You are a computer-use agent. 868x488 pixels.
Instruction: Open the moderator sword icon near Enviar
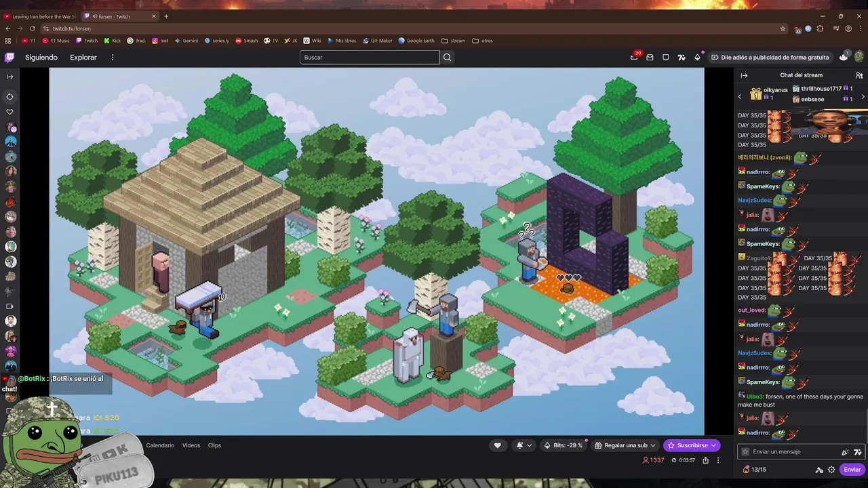tap(819, 470)
